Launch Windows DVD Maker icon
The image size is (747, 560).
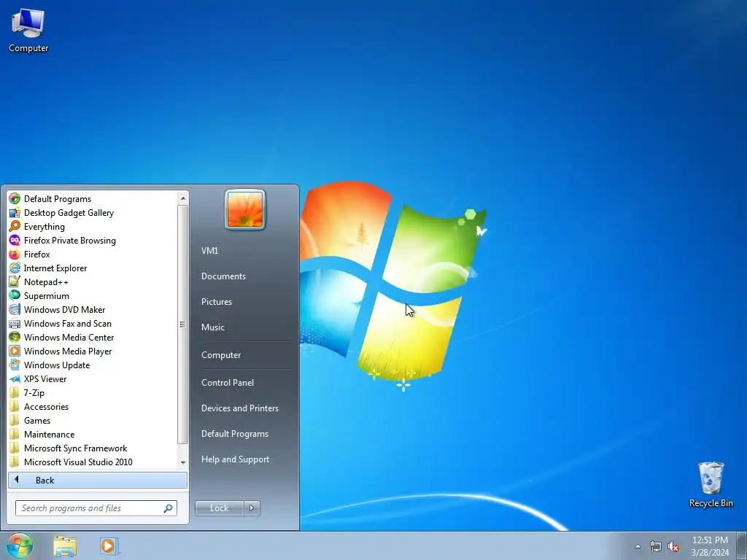[15, 309]
